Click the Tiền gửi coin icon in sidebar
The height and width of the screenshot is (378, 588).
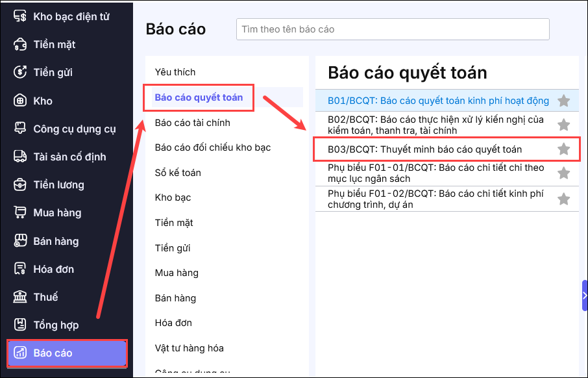pyautogui.click(x=20, y=72)
